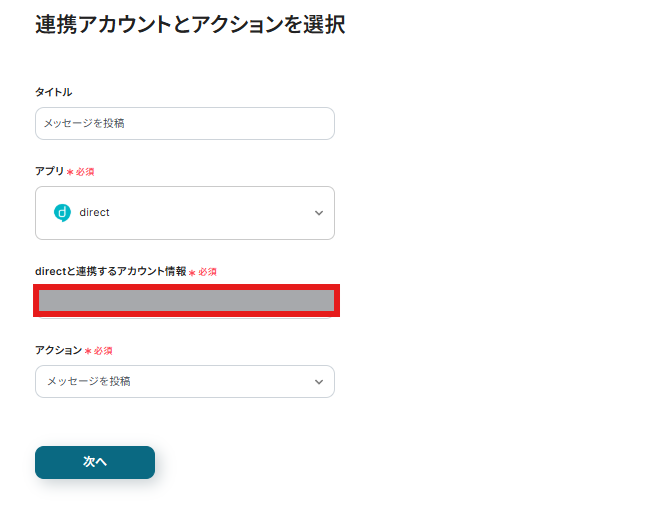
Task: Click メッセージを投稿 placeholder in title field
Action: (x=84, y=124)
